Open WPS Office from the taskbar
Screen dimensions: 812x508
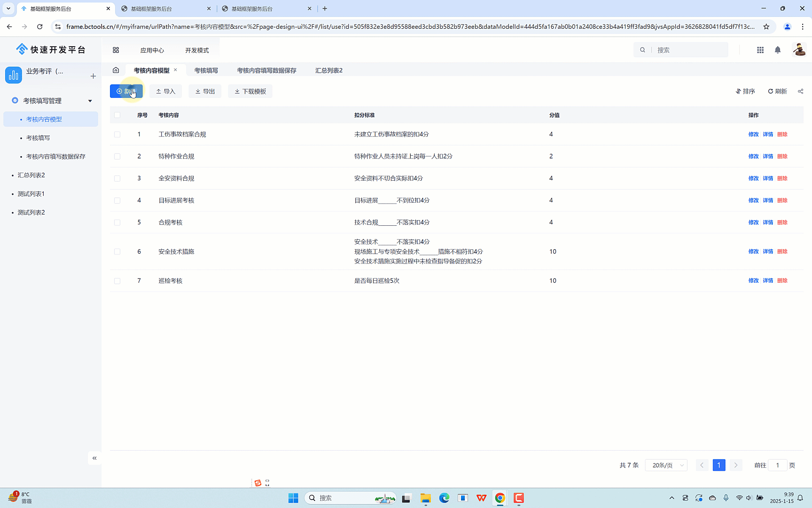coord(482,498)
